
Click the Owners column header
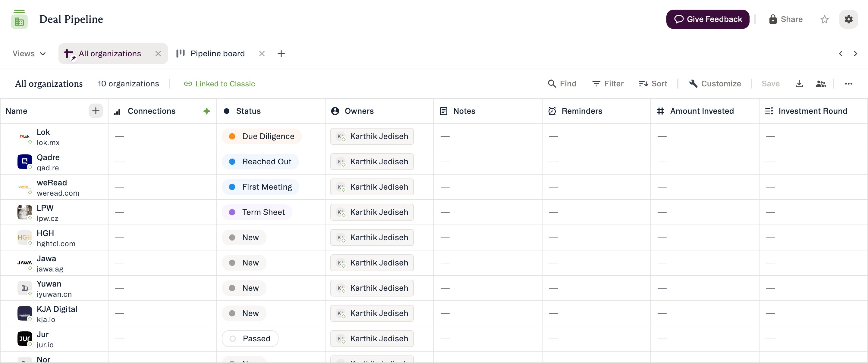(x=379, y=111)
